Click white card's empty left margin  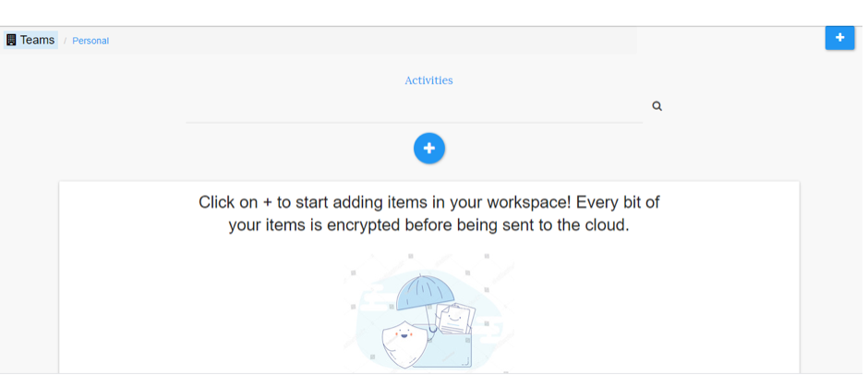point(127,288)
